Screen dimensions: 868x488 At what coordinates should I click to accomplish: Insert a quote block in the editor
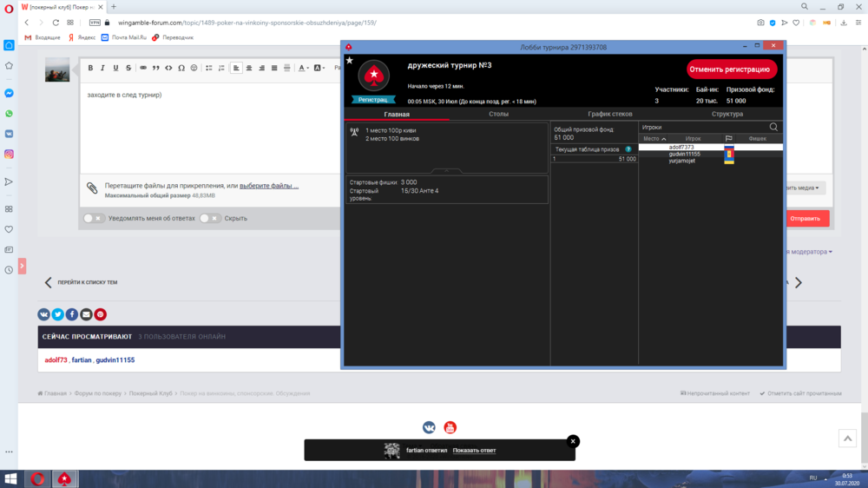pyautogui.click(x=155, y=68)
